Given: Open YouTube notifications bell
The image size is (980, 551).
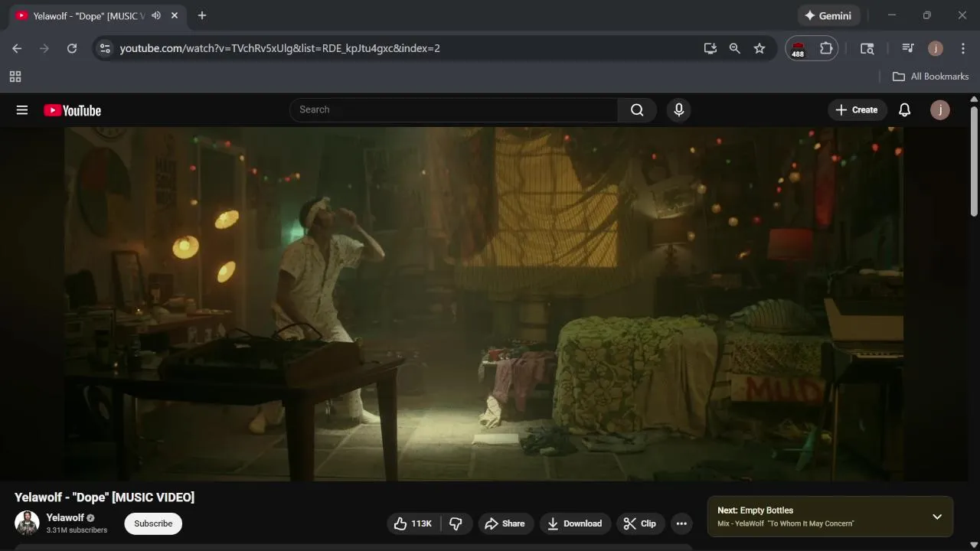Looking at the screenshot, I should point(904,110).
